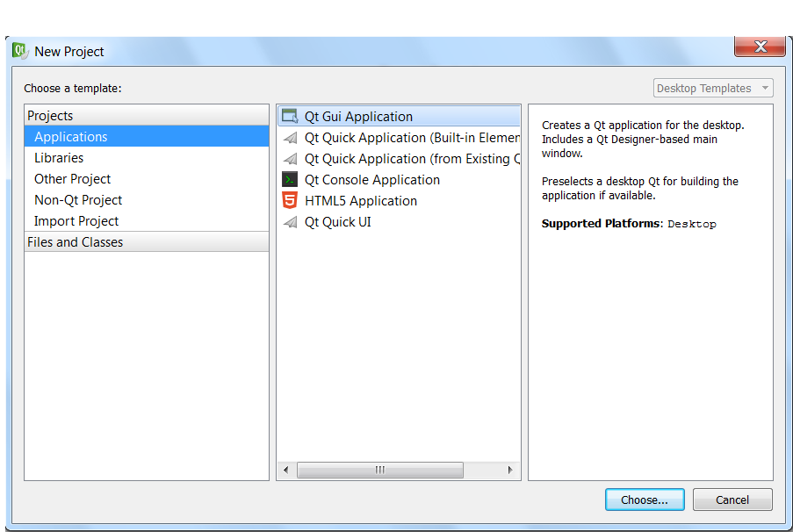Click the Qt Gui Application window icon
793x532 pixels.
pos(290,116)
